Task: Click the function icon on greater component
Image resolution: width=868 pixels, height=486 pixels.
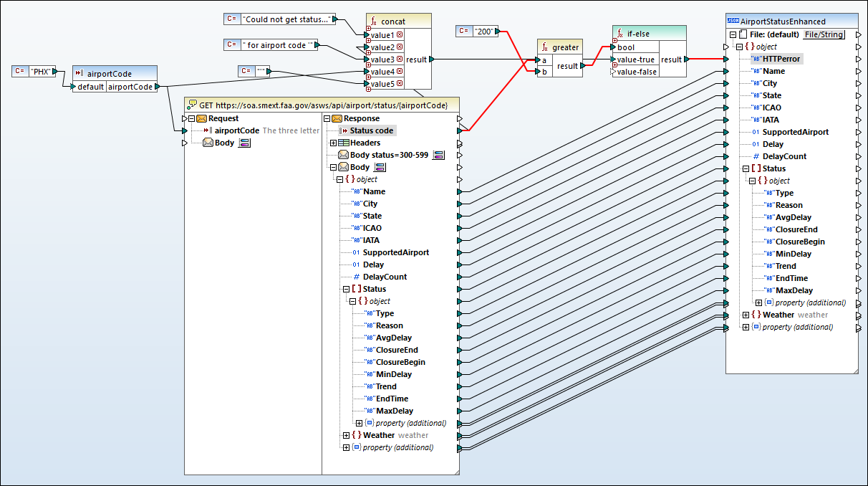Action: [544, 47]
